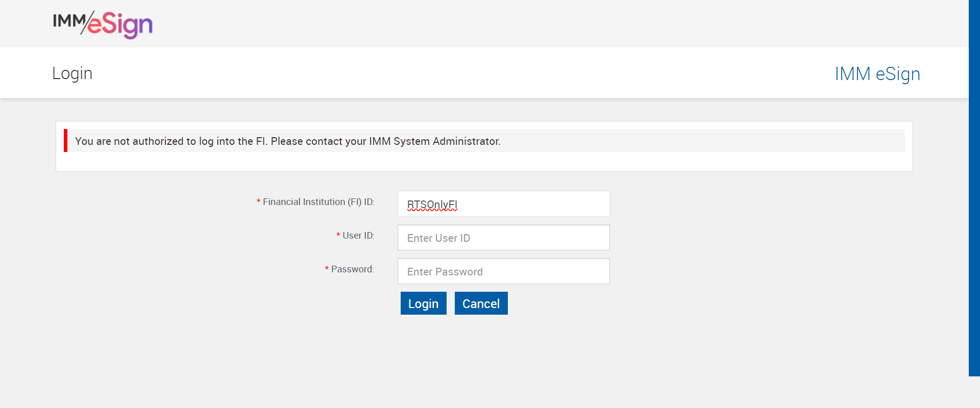Click red asterisk next to Password label
The image size is (980, 408).
point(327,269)
